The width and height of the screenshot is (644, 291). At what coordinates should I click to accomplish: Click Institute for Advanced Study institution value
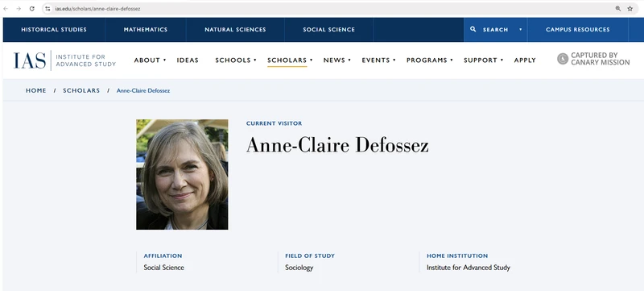coord(469,268)
